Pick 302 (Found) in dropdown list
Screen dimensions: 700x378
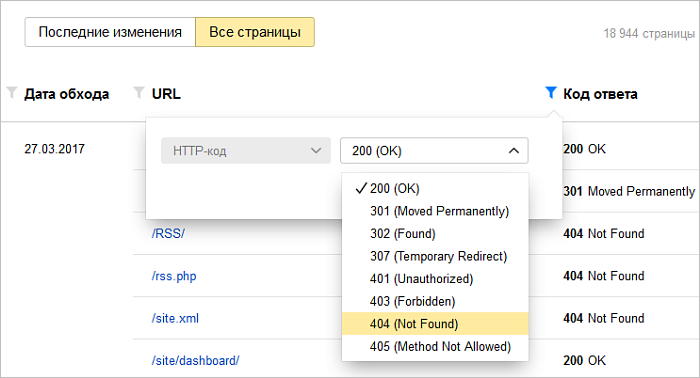[435, 233]
